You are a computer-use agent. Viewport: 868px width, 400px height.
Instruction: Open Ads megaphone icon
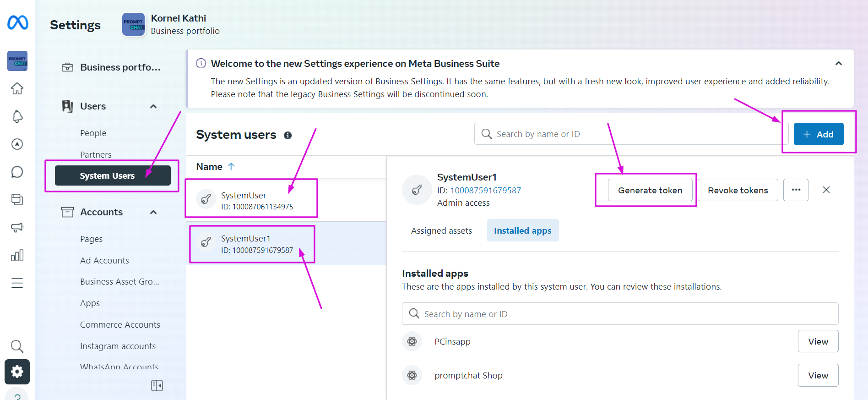pos(17,227)
